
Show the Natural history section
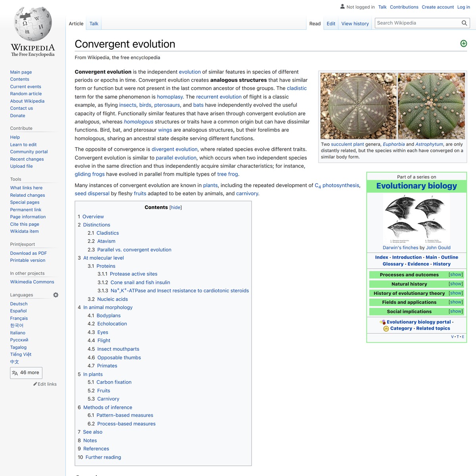pyautogui.click(x=455, y=284)
